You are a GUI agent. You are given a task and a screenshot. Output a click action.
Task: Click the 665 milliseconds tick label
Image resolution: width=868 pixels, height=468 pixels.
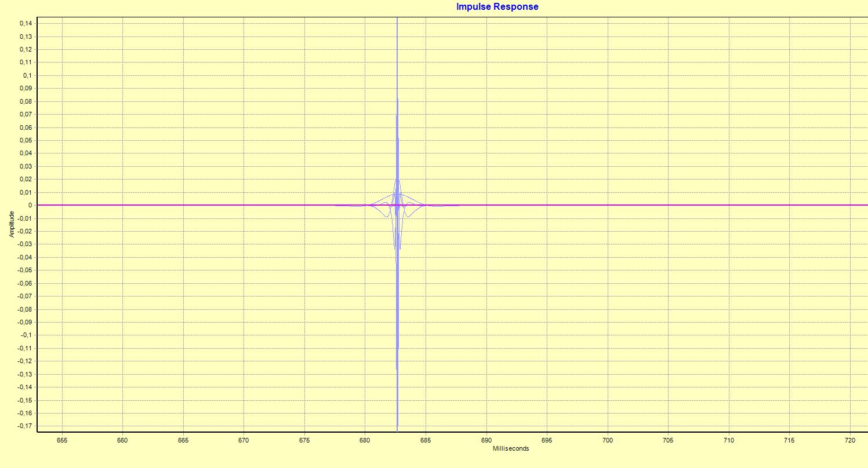click(183, 440)
